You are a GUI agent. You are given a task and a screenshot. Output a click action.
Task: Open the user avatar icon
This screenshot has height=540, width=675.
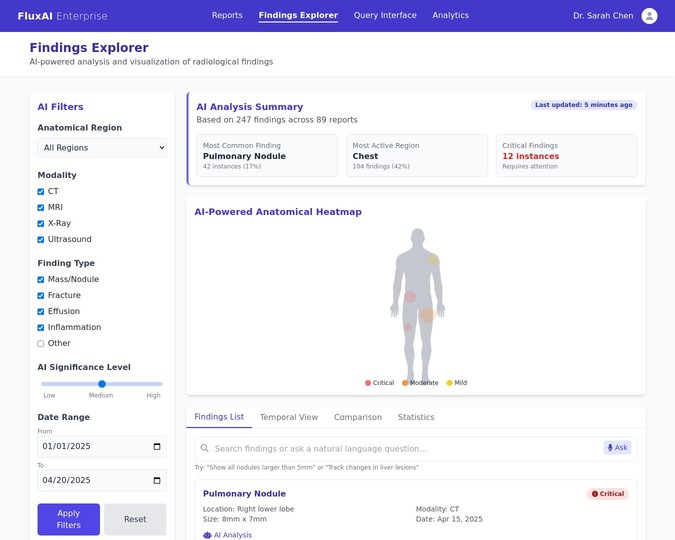click(x=649, y=16)
